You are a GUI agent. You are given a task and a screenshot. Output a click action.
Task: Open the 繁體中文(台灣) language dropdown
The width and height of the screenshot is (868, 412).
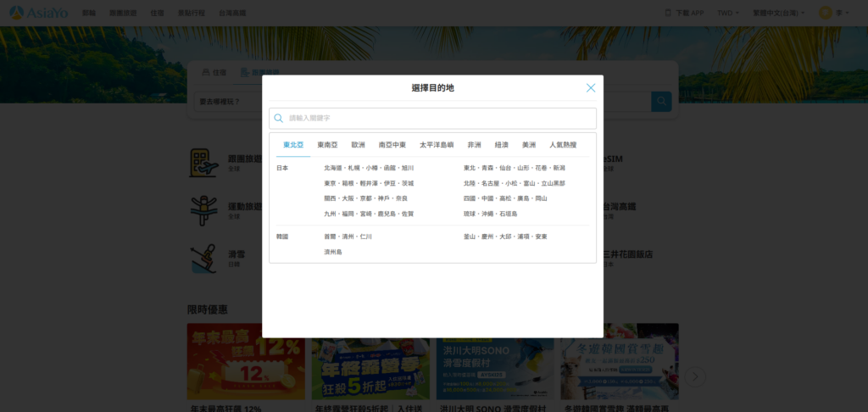click(x=779, y=13)
